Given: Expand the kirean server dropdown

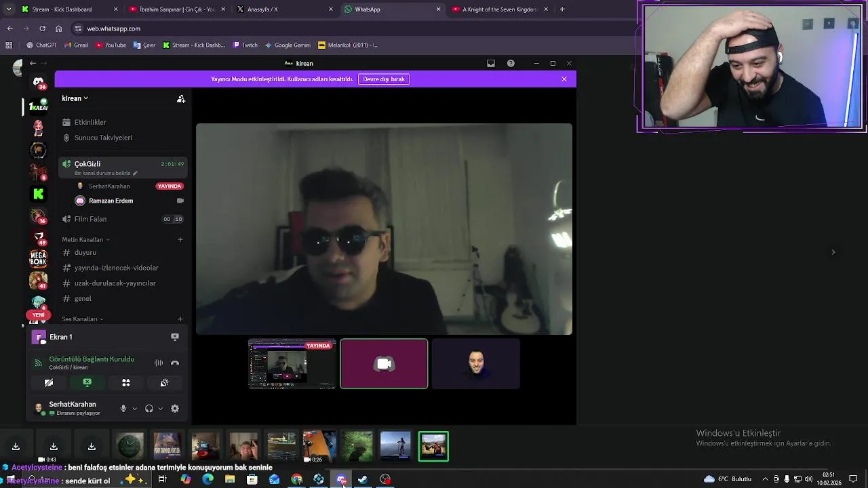Looking at the screenshot, I should tap(75, 98).
